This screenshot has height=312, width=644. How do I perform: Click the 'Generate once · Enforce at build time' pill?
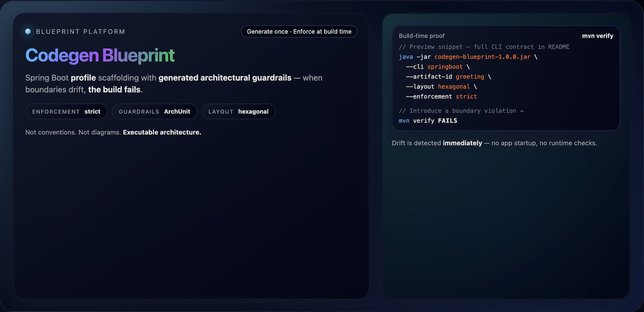pyautogui.click(x=299, y=32)
